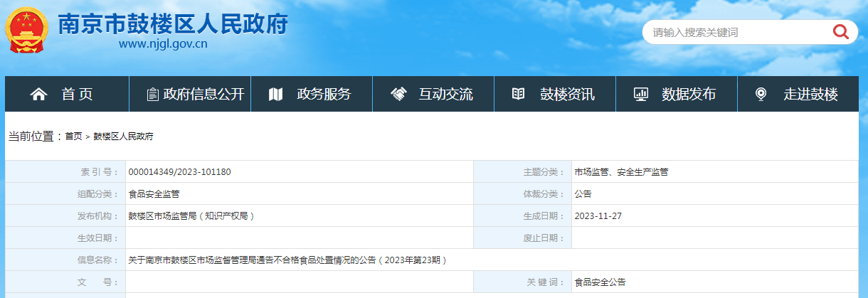Click the 废止日期 label cell
This screenshot has width=868, height=298.
[522, 238]
